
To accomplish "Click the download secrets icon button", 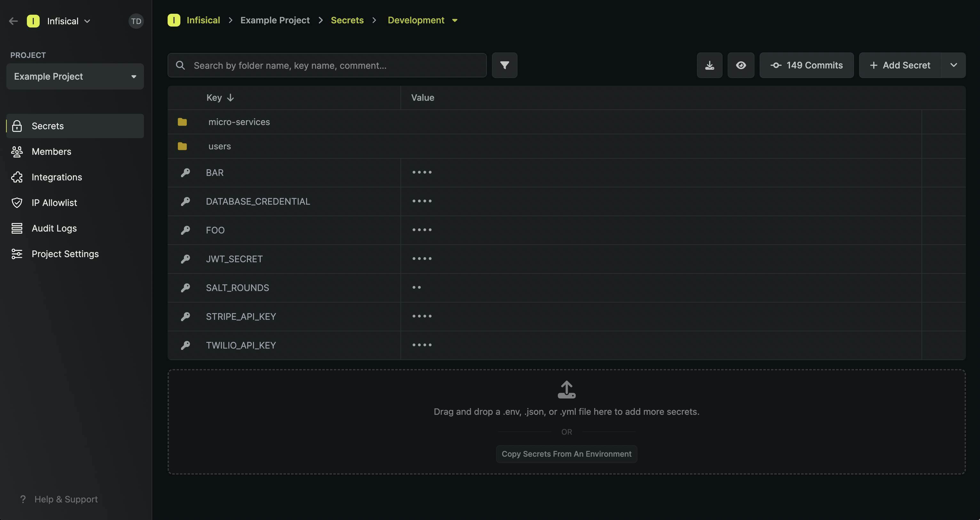I will (709, 66).
